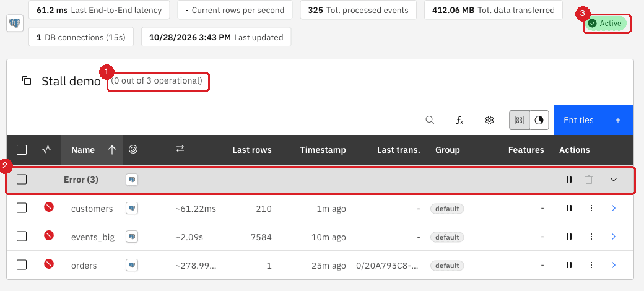Click the Entities add button

tap(593, 120)
